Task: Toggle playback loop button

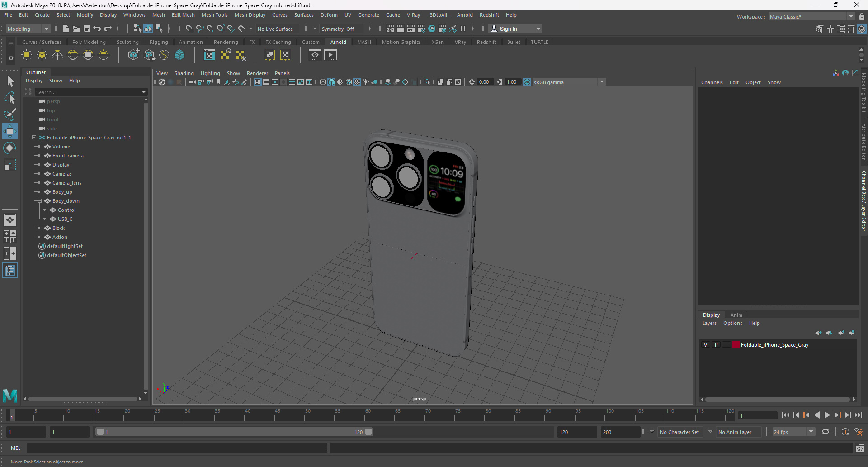Action: click(826, 432)
